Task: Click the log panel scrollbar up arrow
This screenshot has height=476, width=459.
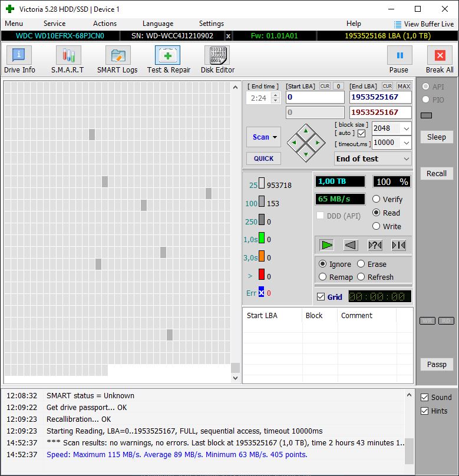Action: 409,395
